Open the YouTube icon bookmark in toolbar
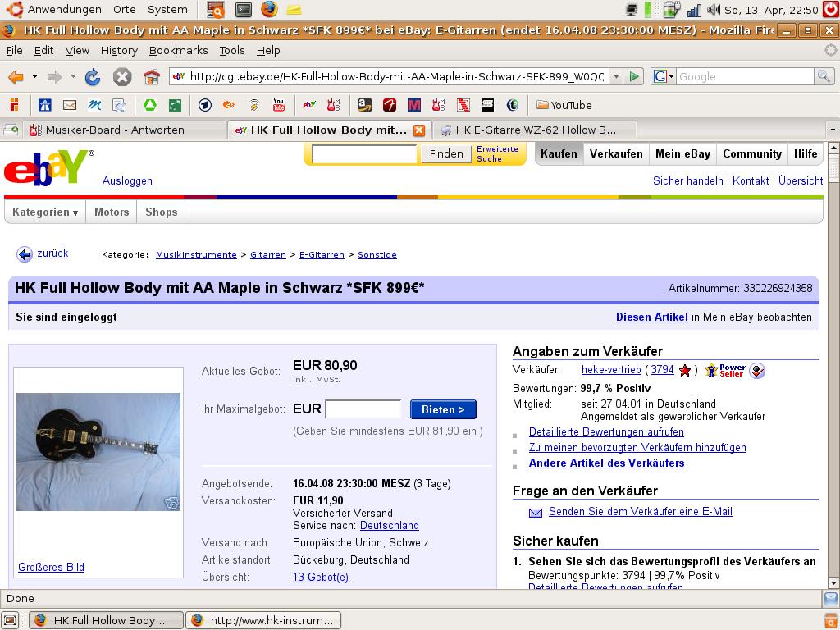Screen dimensions: 840x630 (x=279, y=105)
